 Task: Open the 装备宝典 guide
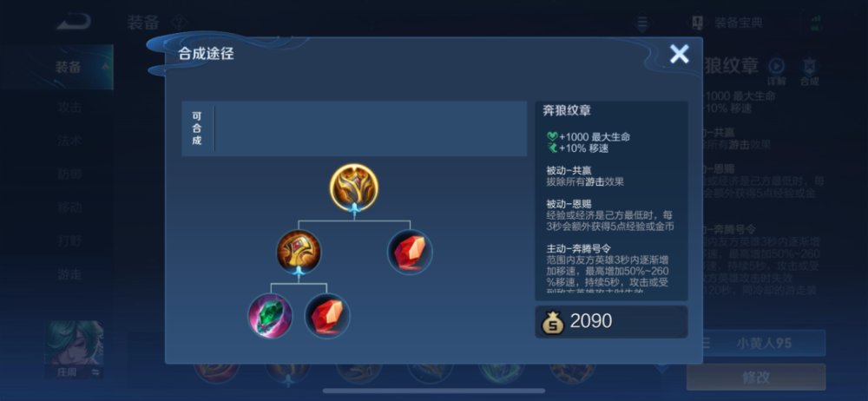tap(726, 23)
